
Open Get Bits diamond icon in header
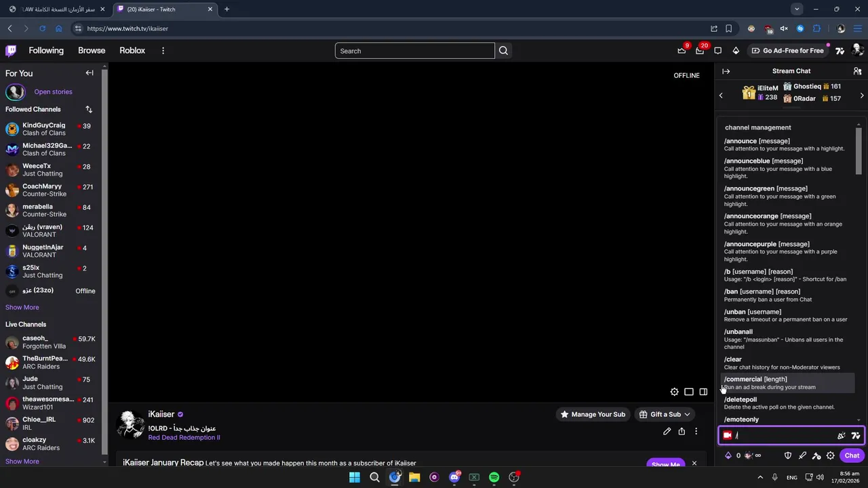click(736, 51)
